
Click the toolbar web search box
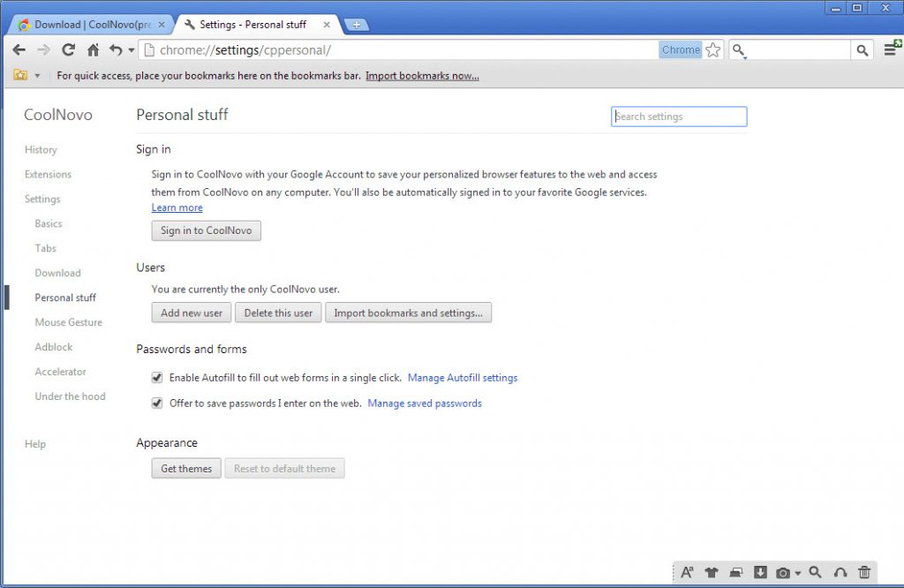(x=799, y=50)
